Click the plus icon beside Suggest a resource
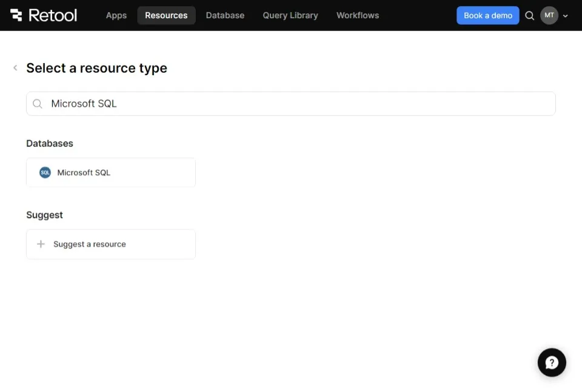The height and width of the screenshot is (392, 582). [x=41, y=244]
